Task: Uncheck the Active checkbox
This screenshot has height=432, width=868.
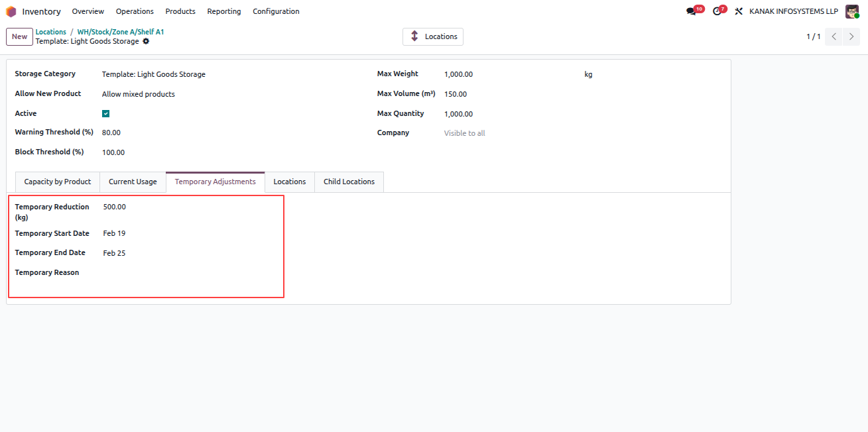Action: click(106, 114)
